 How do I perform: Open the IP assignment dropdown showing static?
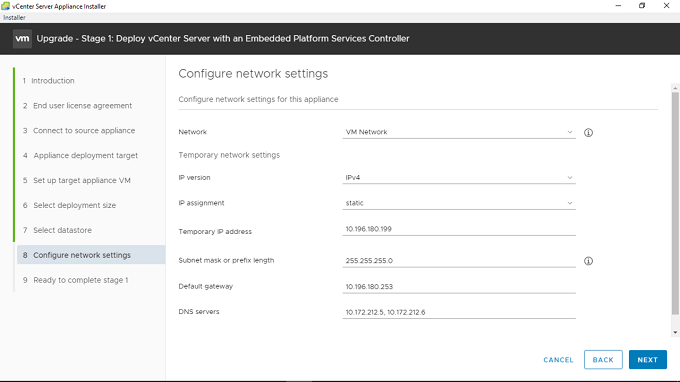459,203
